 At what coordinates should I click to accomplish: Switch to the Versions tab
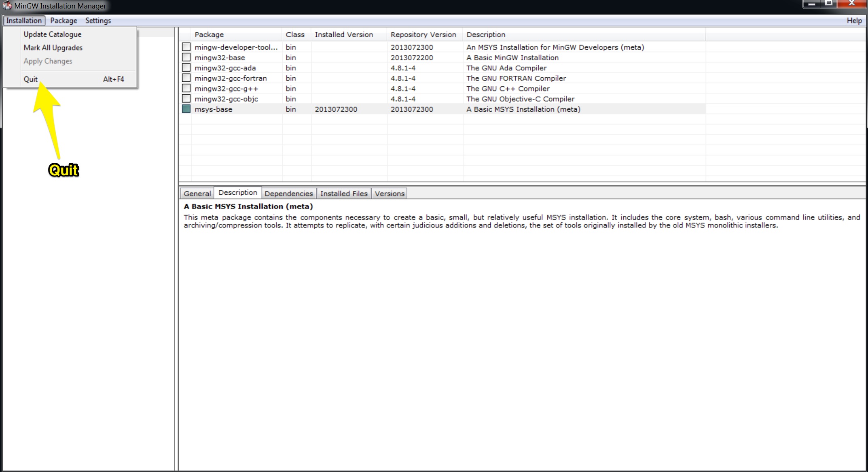(389, 193)
